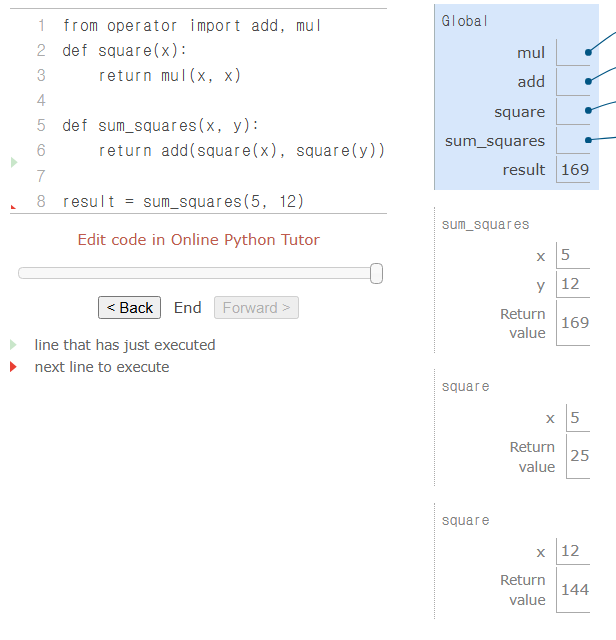Click the disabled Forward button
Viewport: 616px width, 640px height.
[x=256, y=307]
